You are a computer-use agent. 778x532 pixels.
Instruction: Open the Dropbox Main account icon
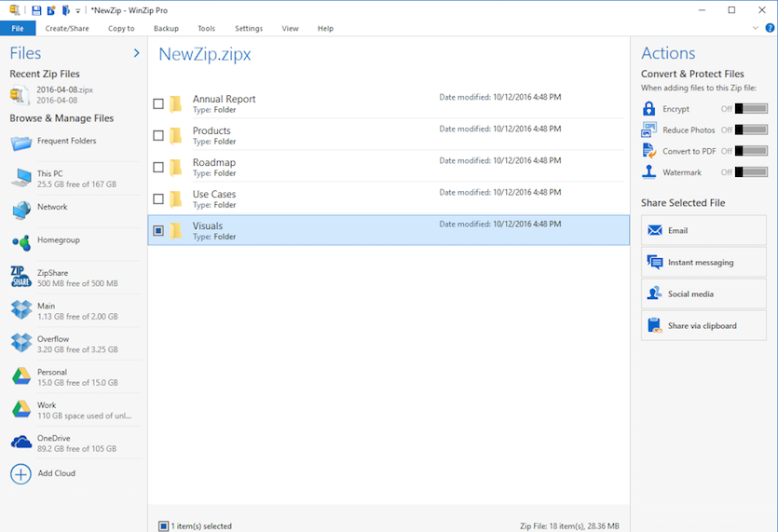tap(21, 309)
